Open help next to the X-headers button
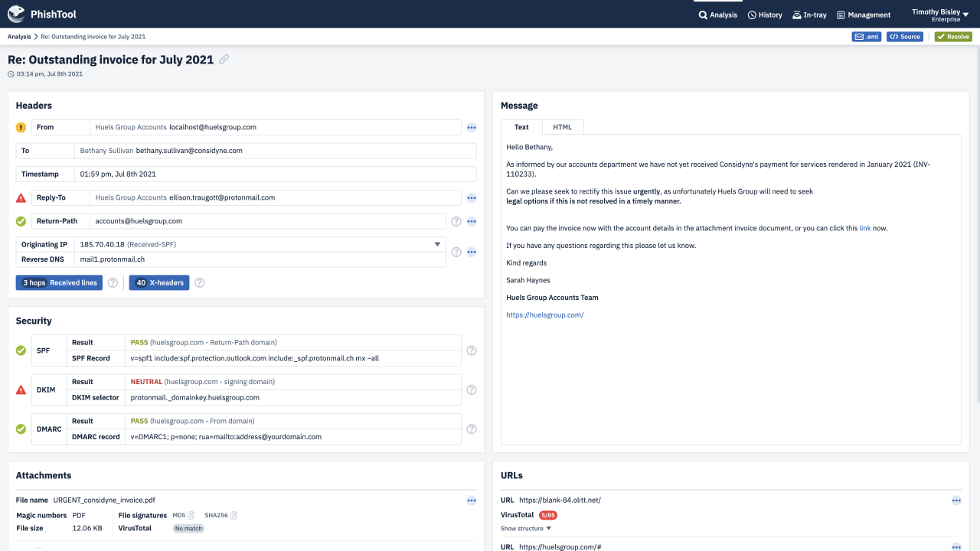Viewport: 980px width, 551px height. click(200, 282)
